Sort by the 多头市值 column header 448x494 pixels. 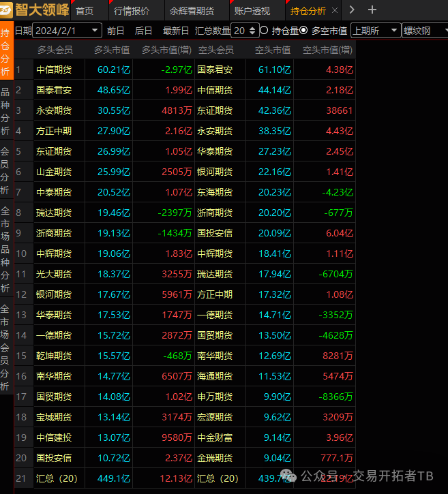point(112,50)
